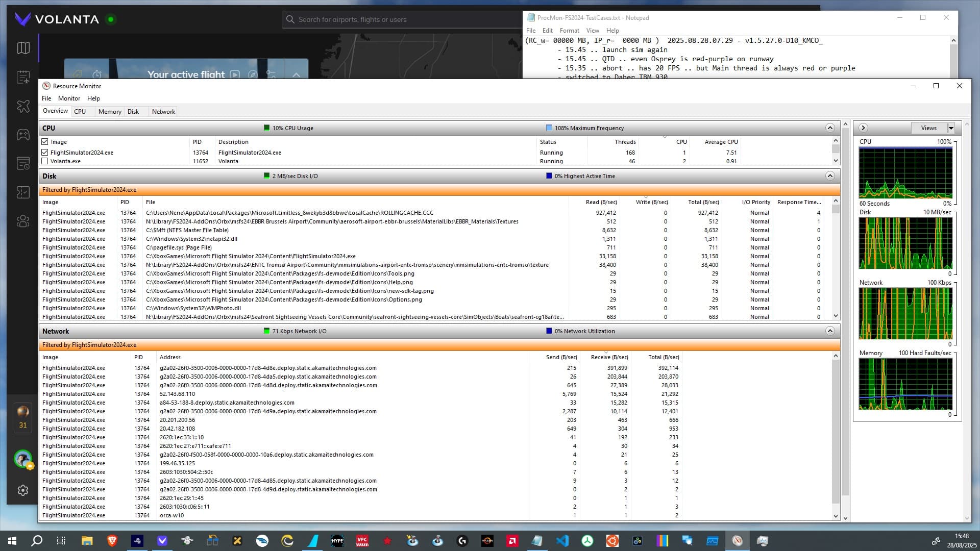
Task: Open the View menu in Notepad
Action: [x=592, y=31]
